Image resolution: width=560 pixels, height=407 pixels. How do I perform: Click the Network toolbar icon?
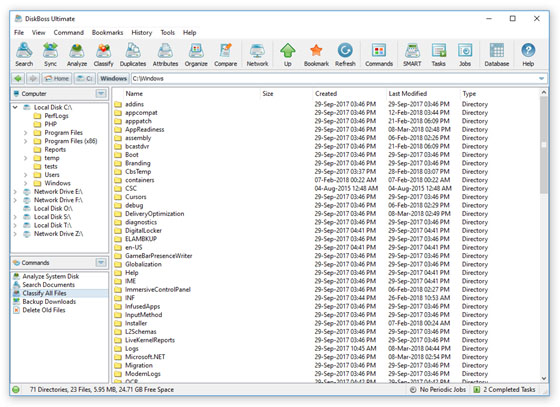pyautogui.click(x=257, y=55)
